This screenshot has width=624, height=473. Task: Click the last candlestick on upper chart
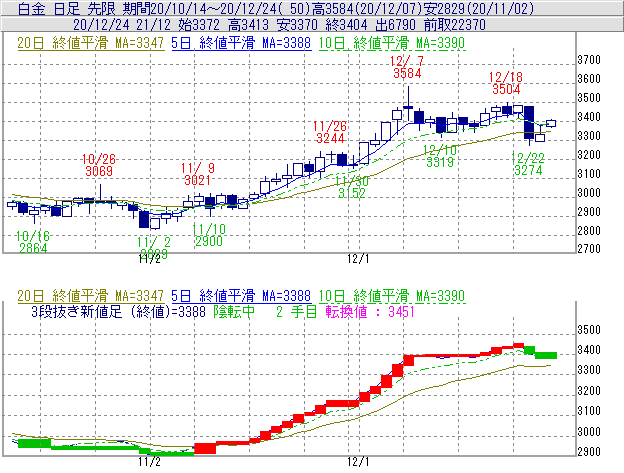(x=551, y=123)
